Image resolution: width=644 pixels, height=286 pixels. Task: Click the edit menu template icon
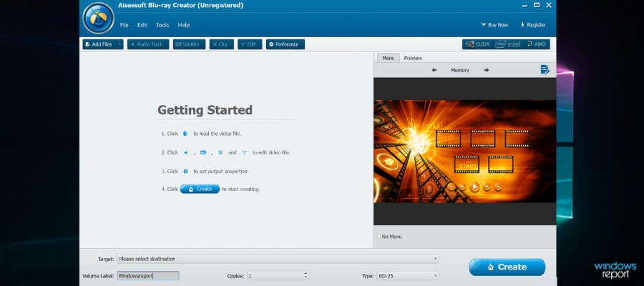(545, 70)
